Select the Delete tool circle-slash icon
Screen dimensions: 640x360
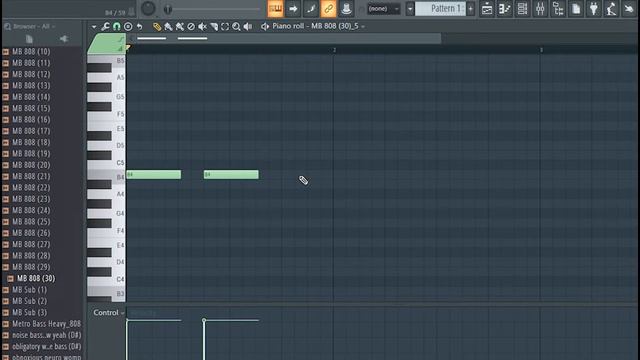[191, 27]
